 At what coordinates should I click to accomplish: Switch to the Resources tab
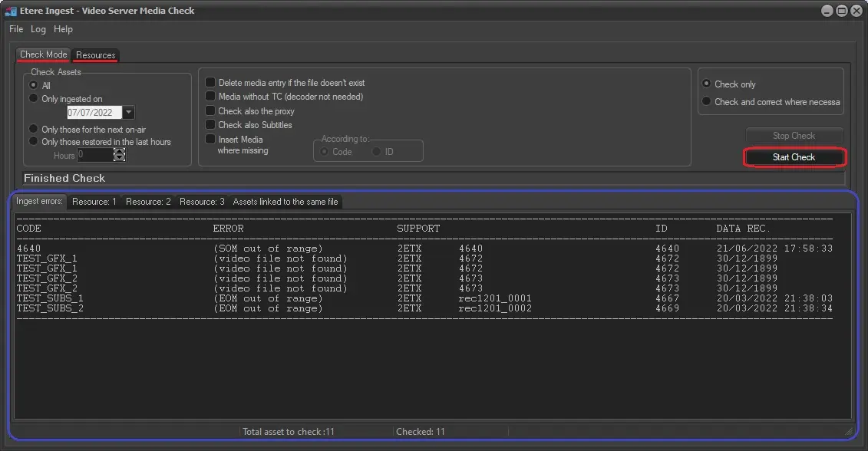(x=96, y=55)
